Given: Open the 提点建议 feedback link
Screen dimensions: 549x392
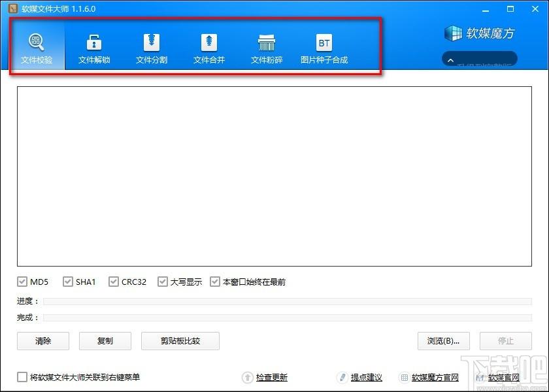Looking at the screenshot, I should [x=366, y=378].
